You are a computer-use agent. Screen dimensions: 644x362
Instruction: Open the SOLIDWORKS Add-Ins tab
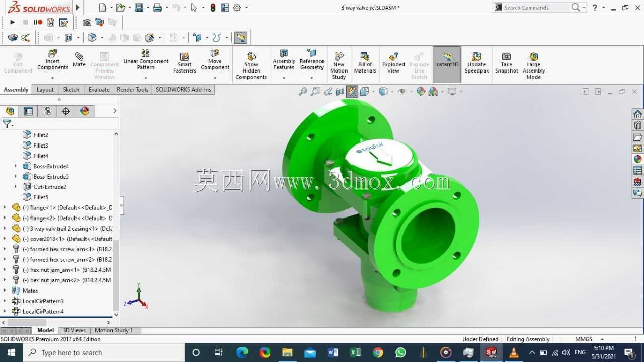click(x=184, y=90)
